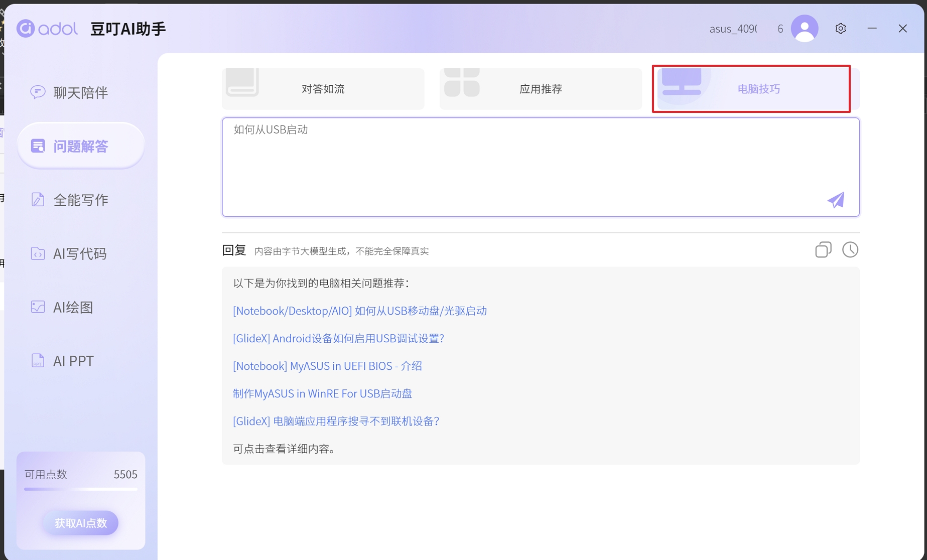
Task: Click the AI绘图 picture icon
Action: pos(38,307)
